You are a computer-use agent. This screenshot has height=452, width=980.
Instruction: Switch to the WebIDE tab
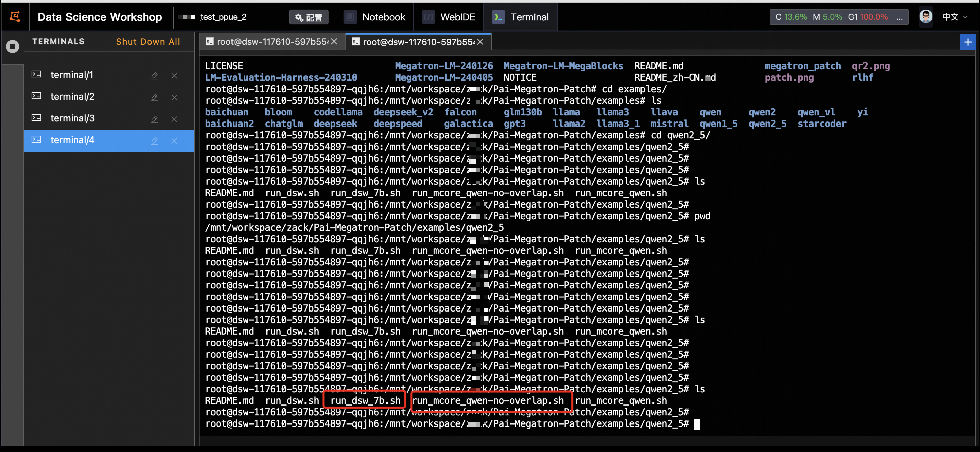pos(449,17)
